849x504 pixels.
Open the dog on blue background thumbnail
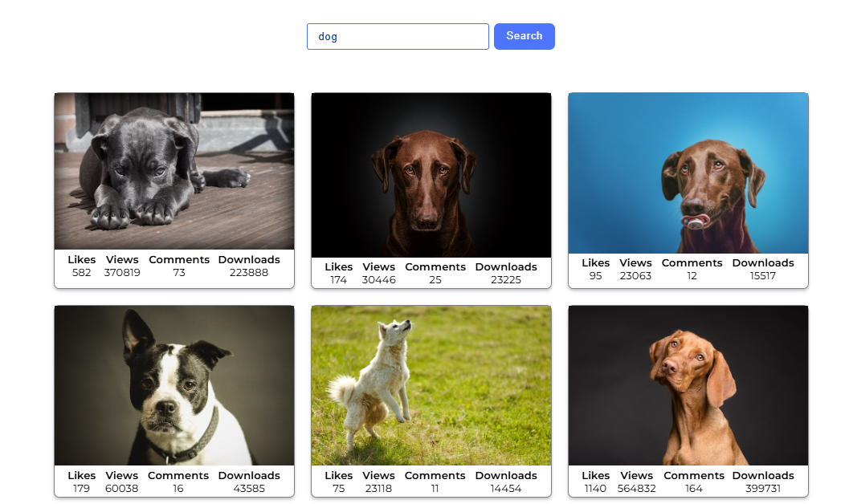[688, 174]
